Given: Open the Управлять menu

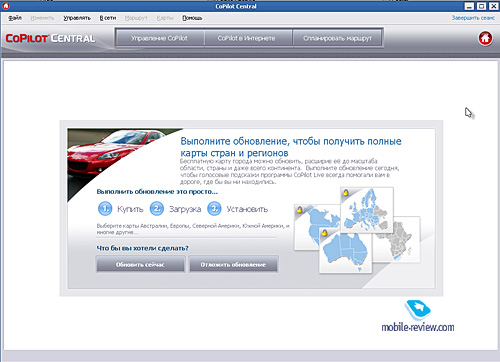Looking at the screenshot, I should coord(77,18).
